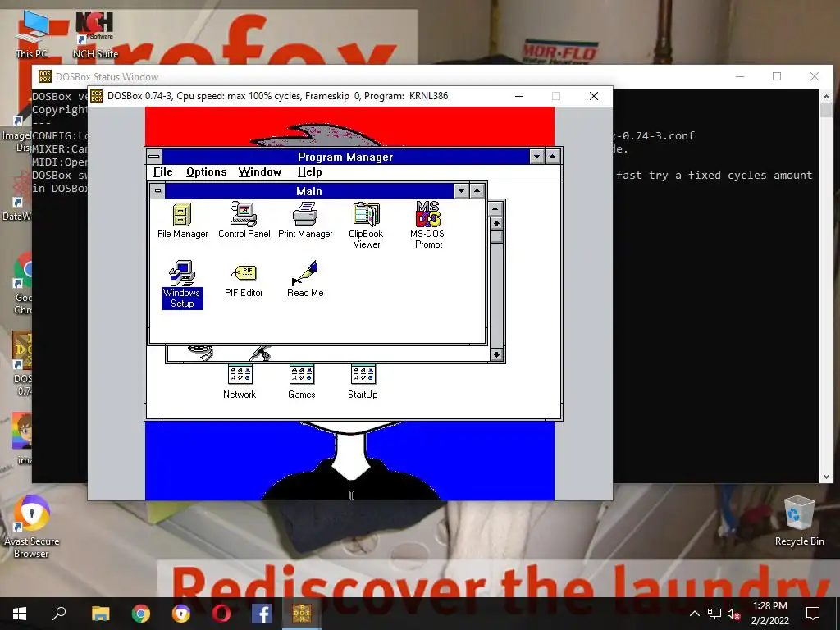Open the Read Me document icon
Viewport: 840px width, 630px height.
305,279
